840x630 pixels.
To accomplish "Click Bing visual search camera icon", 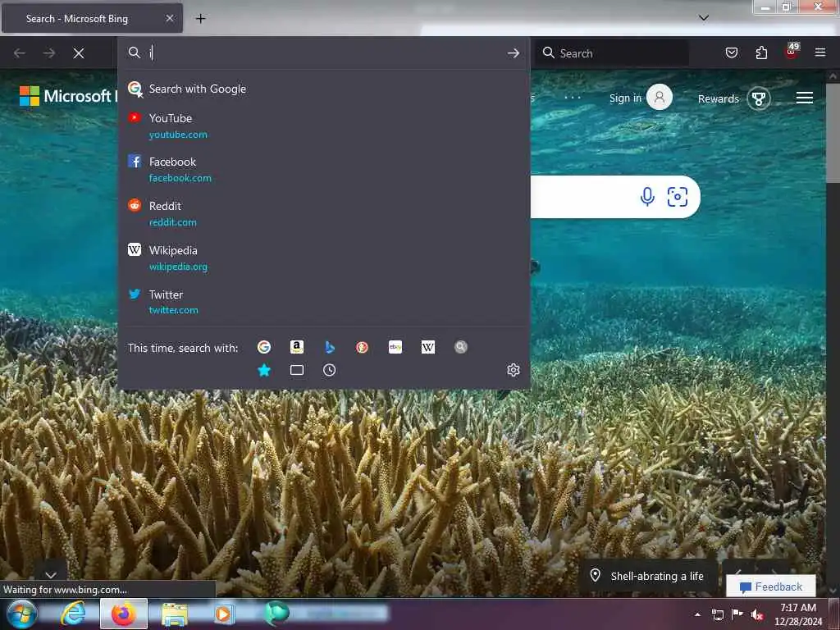I will click(677, 197).
